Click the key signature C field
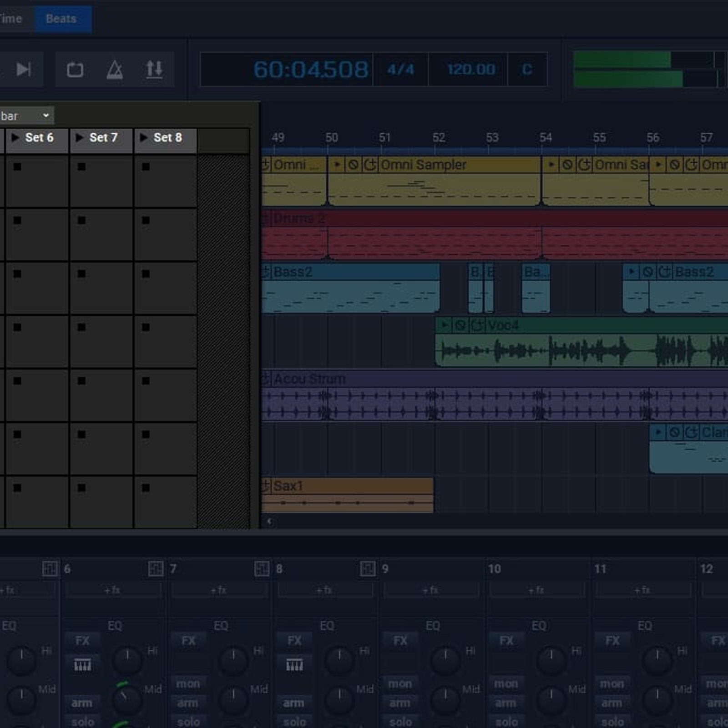 [527, 70]
